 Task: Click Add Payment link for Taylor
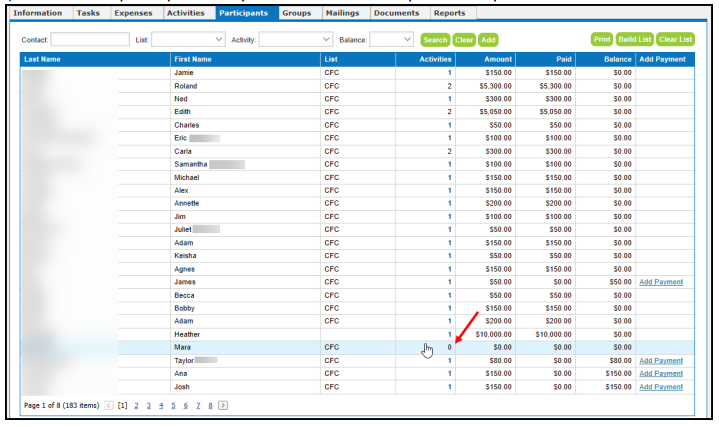click(x=661, y=361)
